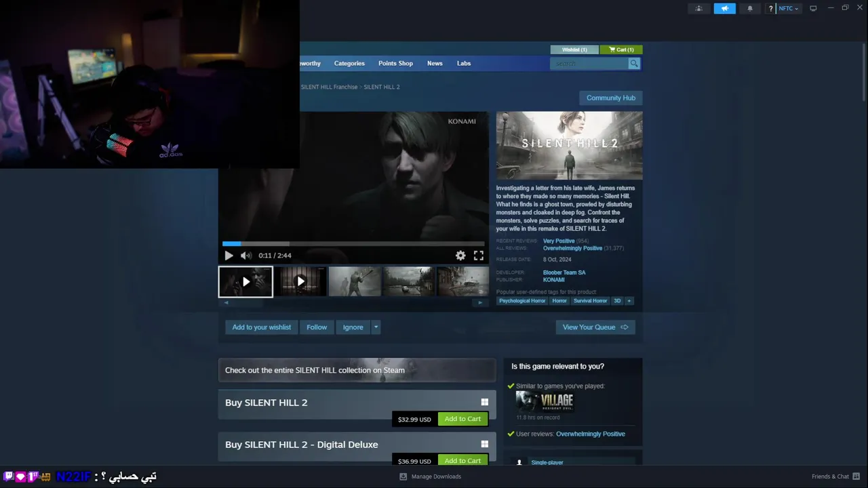Select the man with pipe screenshot thumbnail

click(x=355, y=281)
